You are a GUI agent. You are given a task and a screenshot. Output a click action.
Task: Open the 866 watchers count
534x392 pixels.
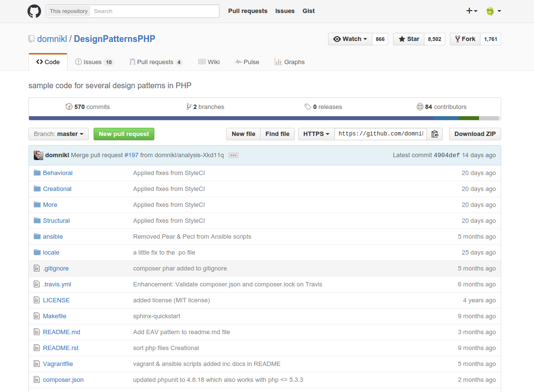coord(380,39)
